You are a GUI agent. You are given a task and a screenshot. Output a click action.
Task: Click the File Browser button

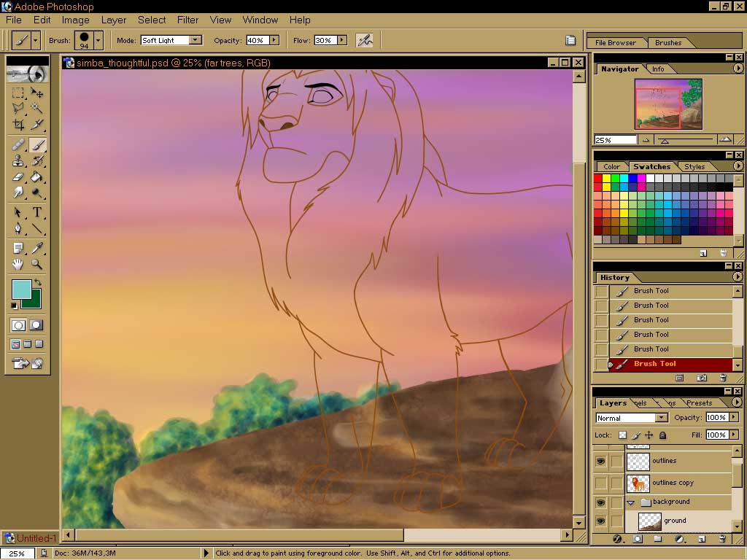(616, 42)
